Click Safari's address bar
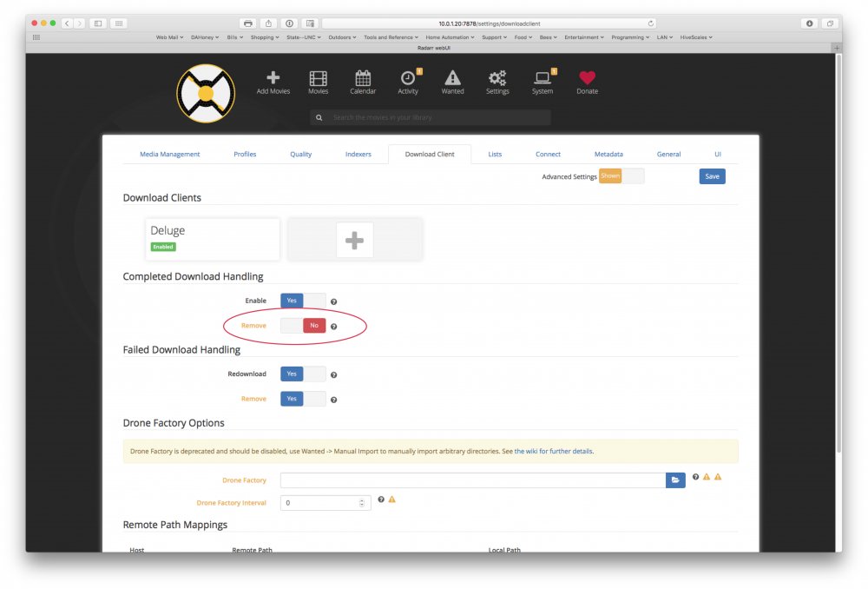 click(x=489, y=23)
